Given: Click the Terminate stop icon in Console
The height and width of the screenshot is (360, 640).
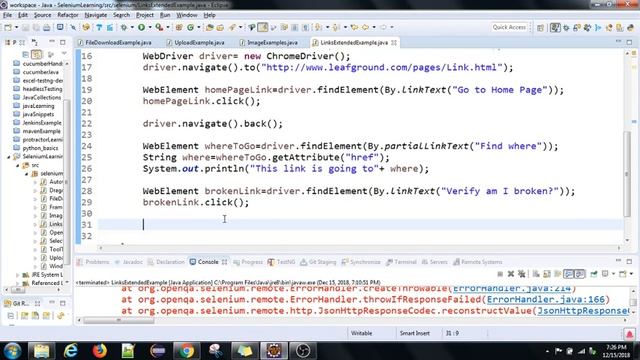Looking at the screenshot, I should point(500,274).
